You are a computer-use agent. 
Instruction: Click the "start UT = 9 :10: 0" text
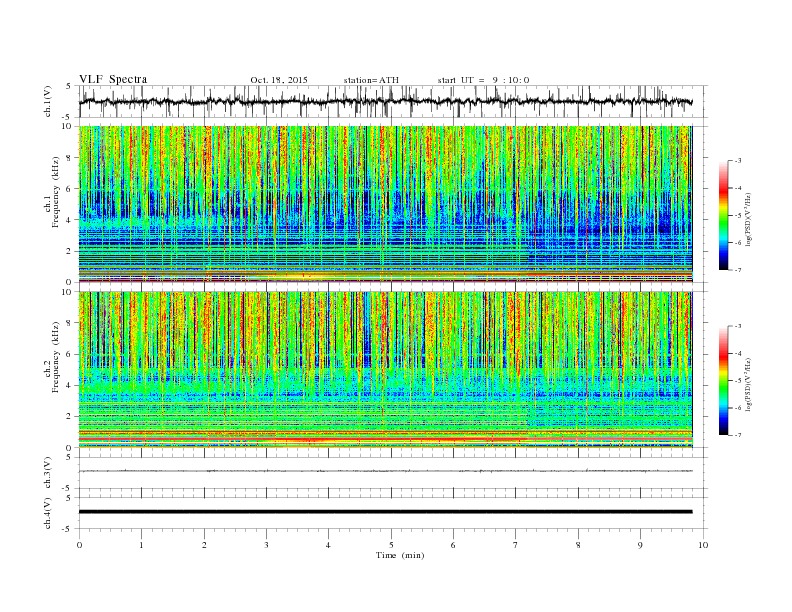point(483,80)
